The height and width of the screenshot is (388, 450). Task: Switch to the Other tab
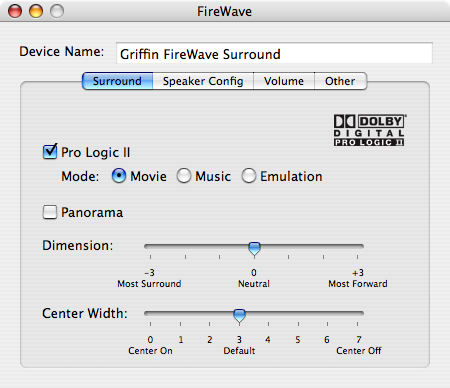click(340, 81)
